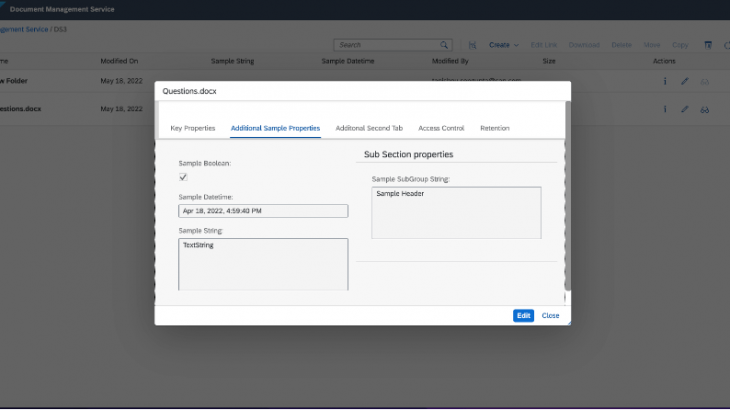Click the Sample String column header
Viewport: 730px width, 410px height.
coord(232,61)
